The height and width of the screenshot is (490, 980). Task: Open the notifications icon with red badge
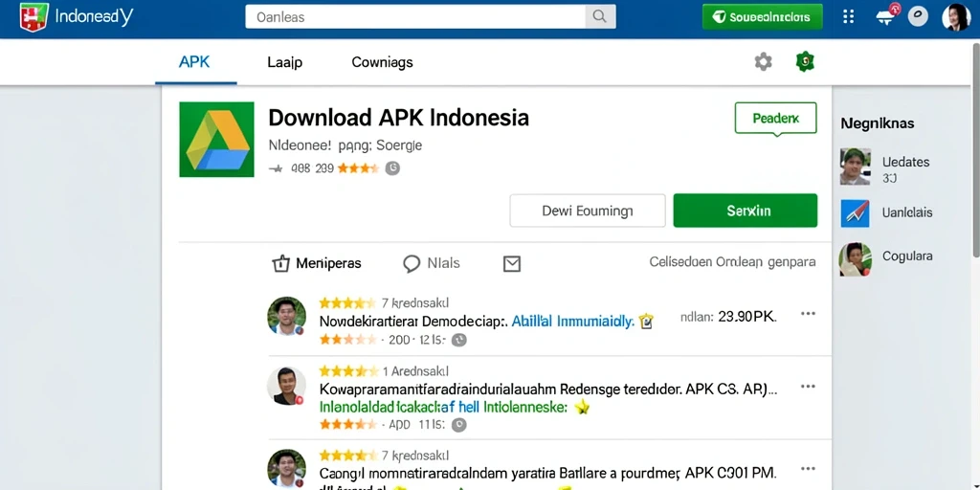[x=885, y=15]
